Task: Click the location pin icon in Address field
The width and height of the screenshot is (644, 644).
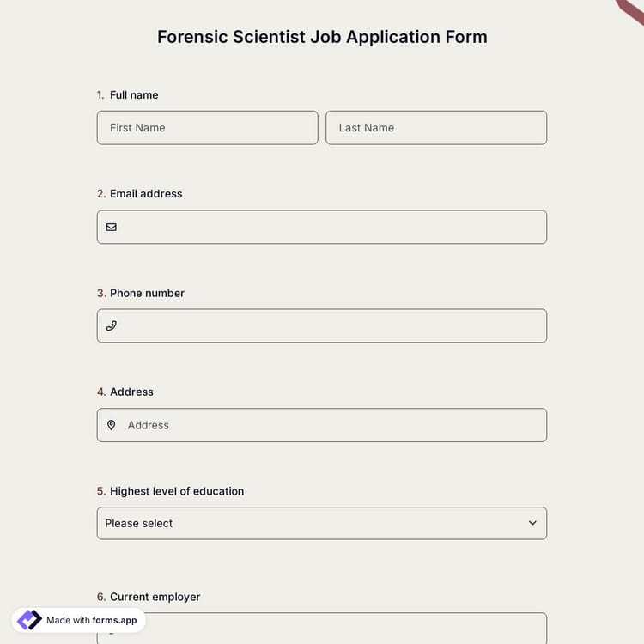Action: point(112,425)
